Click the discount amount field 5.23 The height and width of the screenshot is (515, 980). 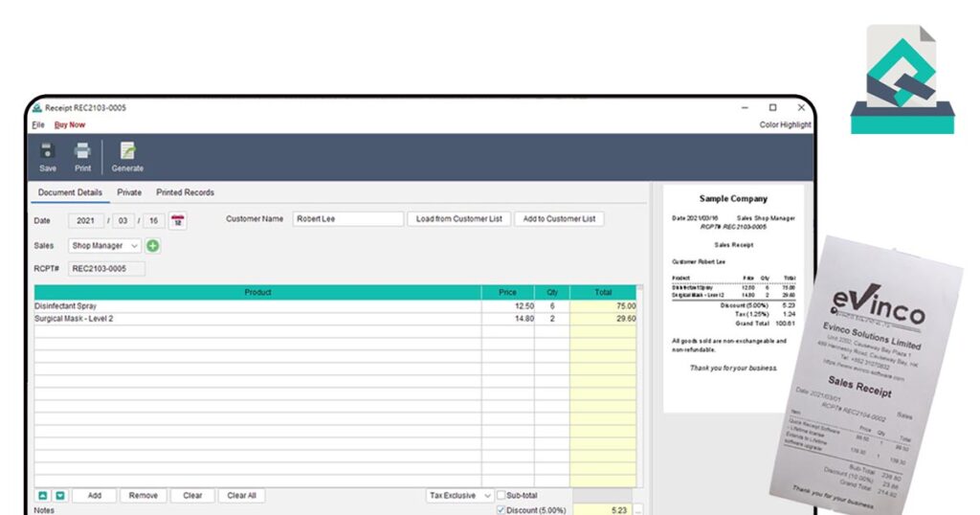(603, 510)
